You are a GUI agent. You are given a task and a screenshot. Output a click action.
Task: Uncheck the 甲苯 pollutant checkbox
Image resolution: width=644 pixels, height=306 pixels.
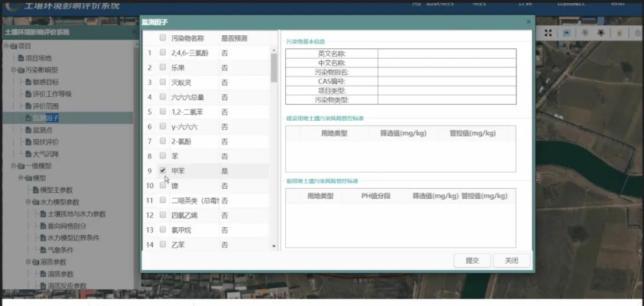coord(163,171)
